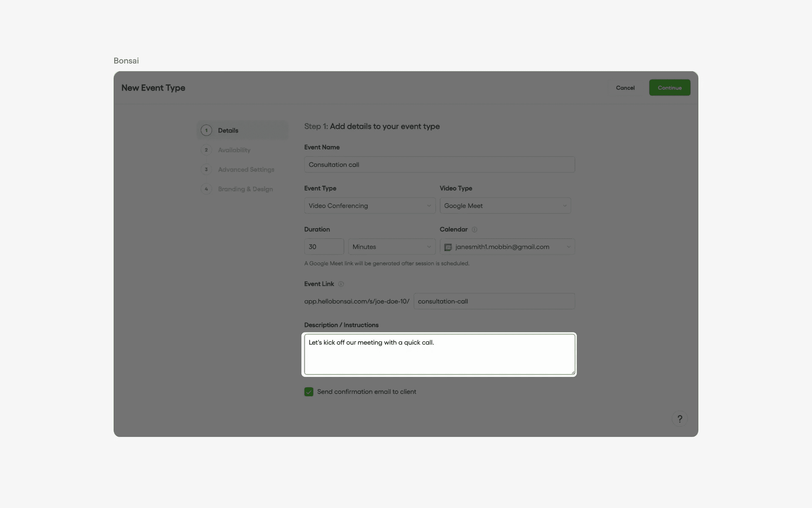The height and width of the screenshot is (508, 812).
Task: Go to the Availability step
Action: (234, 150)
